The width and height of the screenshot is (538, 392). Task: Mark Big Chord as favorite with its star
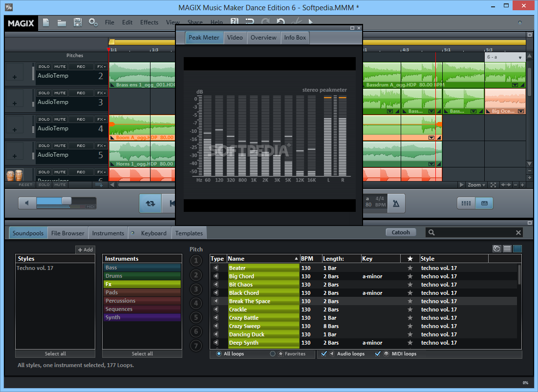[410, 276]
